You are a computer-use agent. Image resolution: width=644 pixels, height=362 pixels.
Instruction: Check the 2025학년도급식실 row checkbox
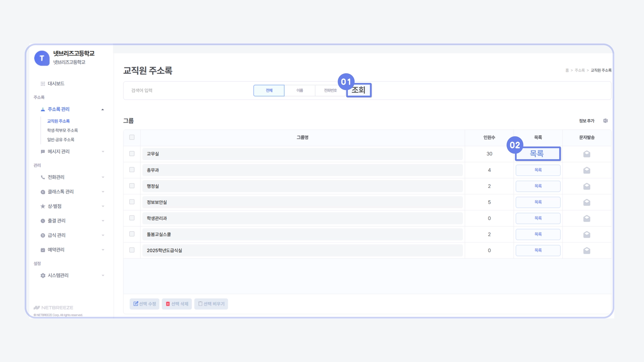tap(132, 250)
